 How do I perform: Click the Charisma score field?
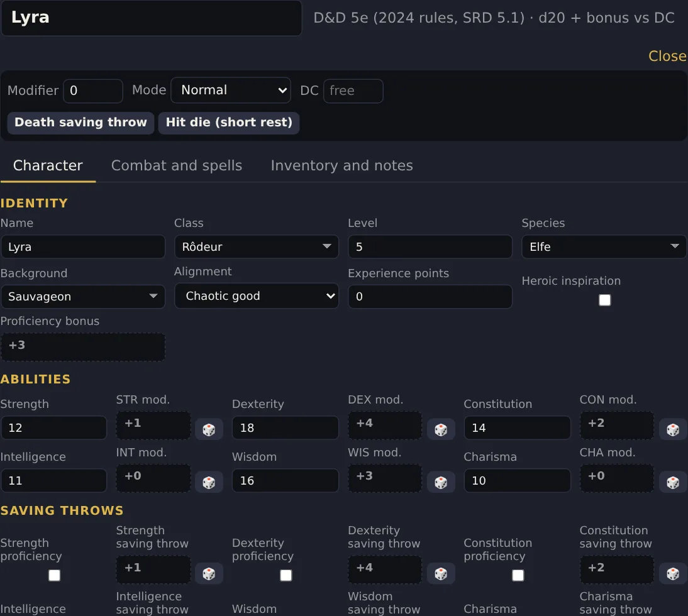[518, 480]
